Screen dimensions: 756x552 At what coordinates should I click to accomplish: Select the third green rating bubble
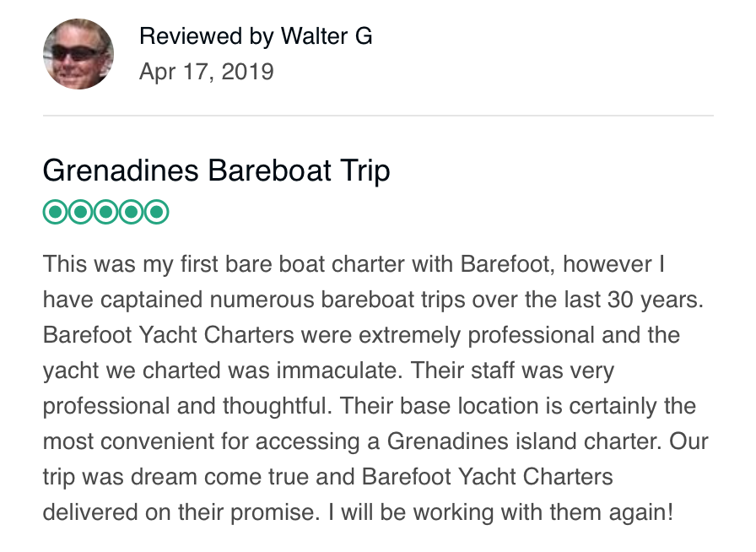[x=105, y=212]
